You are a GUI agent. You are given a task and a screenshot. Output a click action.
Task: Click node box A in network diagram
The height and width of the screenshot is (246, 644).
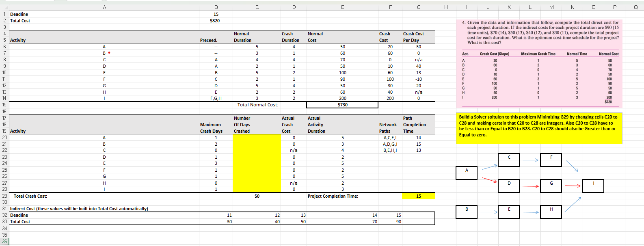coord(467,173)
